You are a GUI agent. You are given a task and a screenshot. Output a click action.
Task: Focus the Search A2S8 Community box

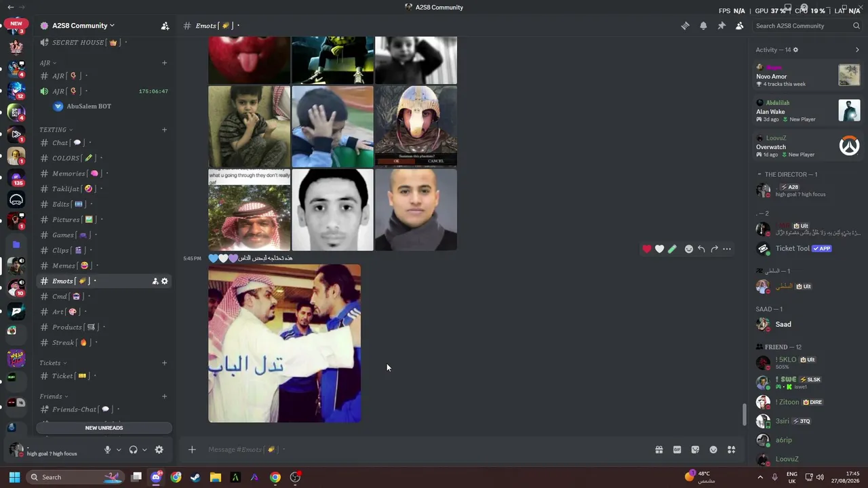[808, 26]
